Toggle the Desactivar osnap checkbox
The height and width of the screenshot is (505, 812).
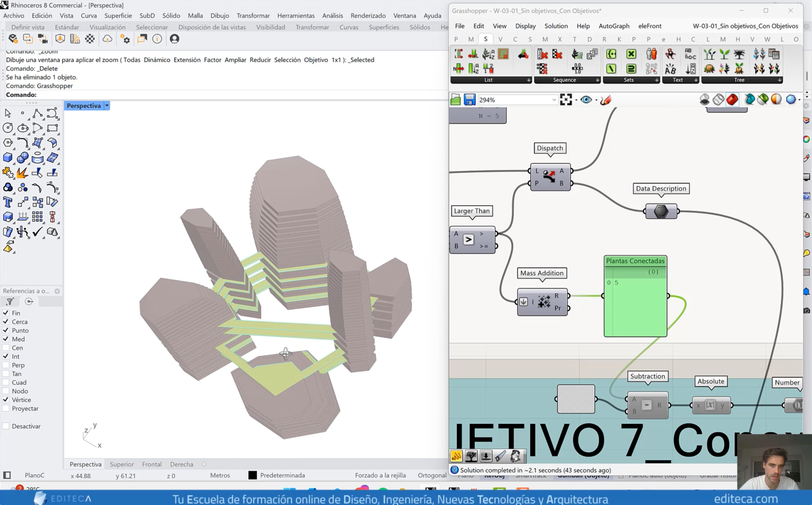(6, 426)
